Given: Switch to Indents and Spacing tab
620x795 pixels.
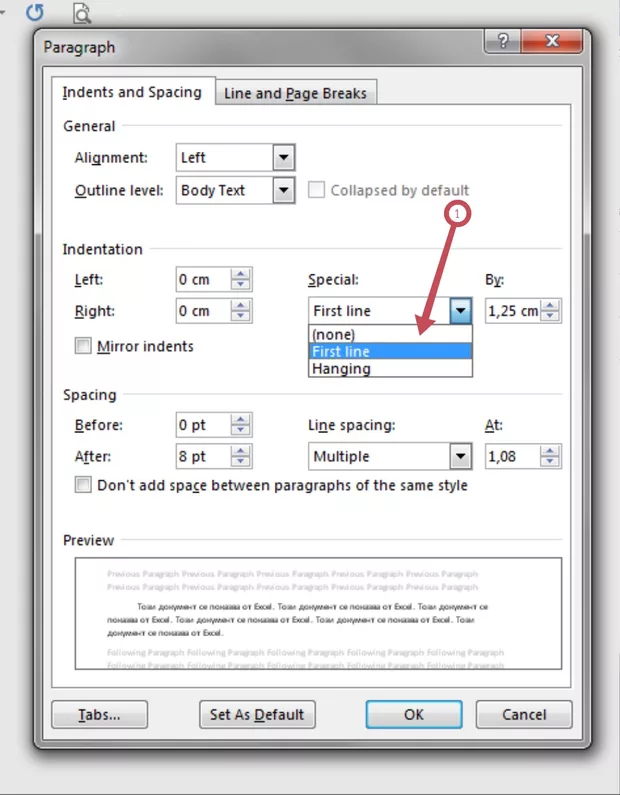Looking at the screenshot, I should click(x=132, y=92).
